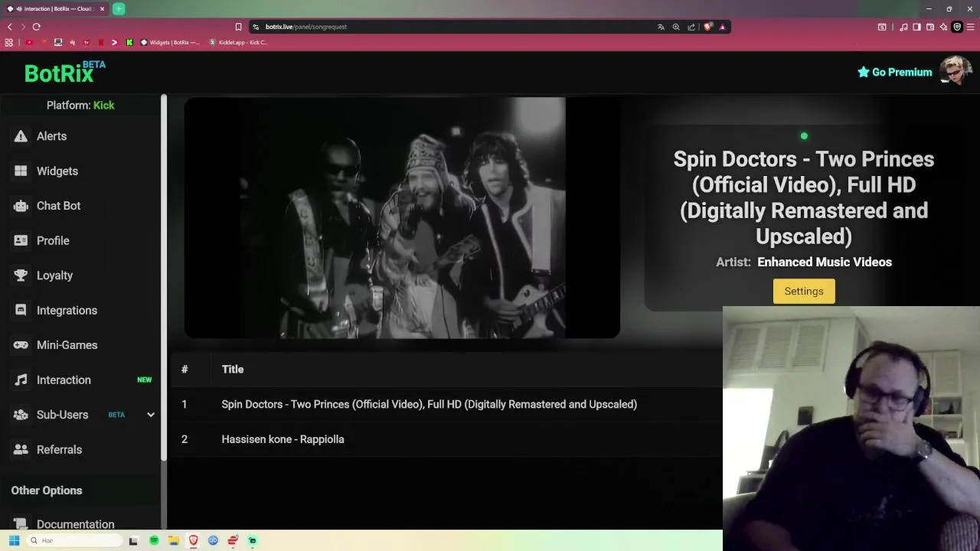Click the address bar URL
The image size is (980, 551).
click(x=306, y=27)
